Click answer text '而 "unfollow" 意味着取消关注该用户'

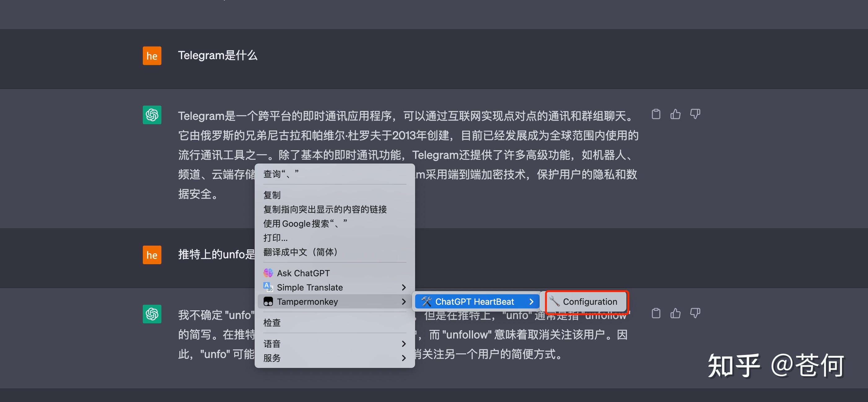[x=517, y=334]
